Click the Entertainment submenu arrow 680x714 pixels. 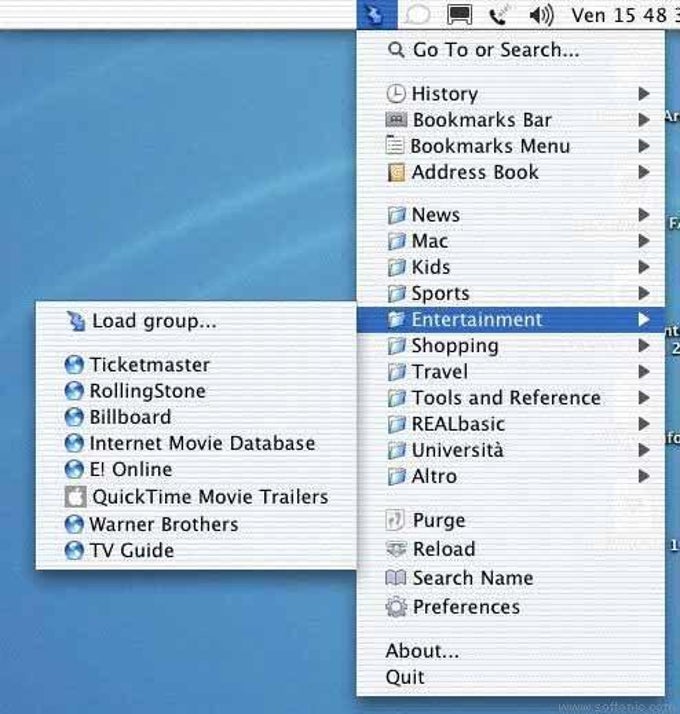click(x=644, y=320)
